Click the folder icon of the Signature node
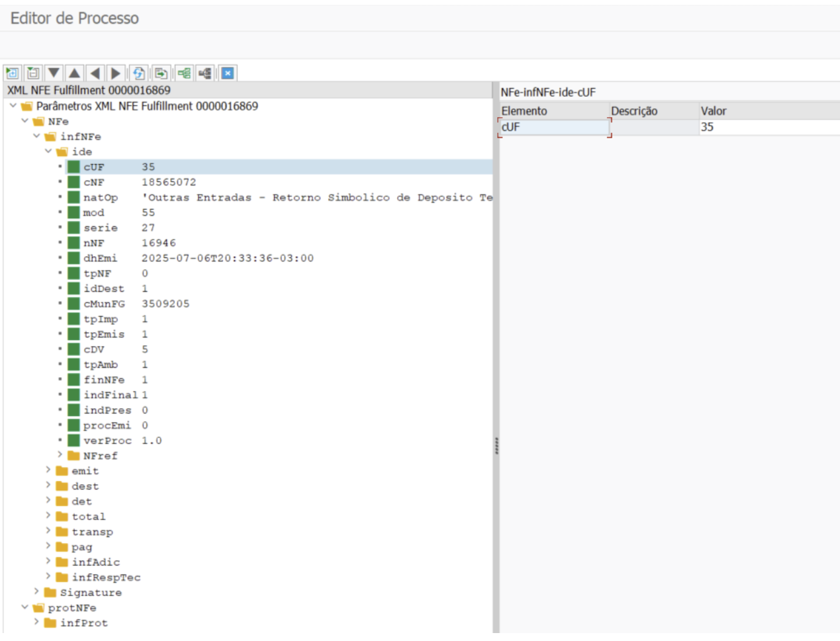Image resolution: width=840 pixels, height=641 pixels. point(50,593)
